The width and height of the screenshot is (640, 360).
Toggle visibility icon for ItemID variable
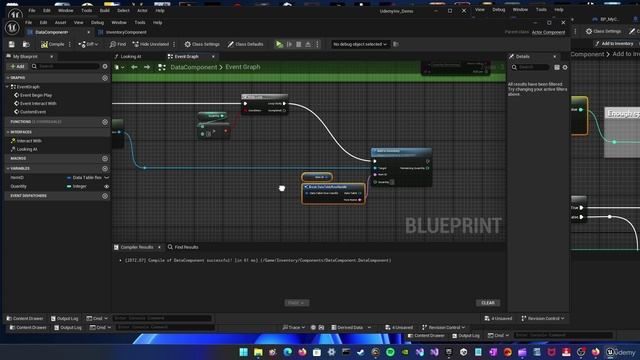point(107,178)
